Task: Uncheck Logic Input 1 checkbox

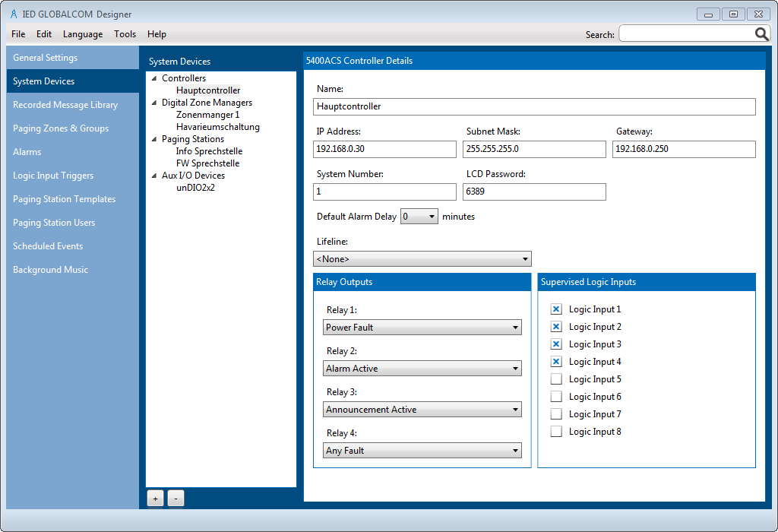Action: click(556, 309)
